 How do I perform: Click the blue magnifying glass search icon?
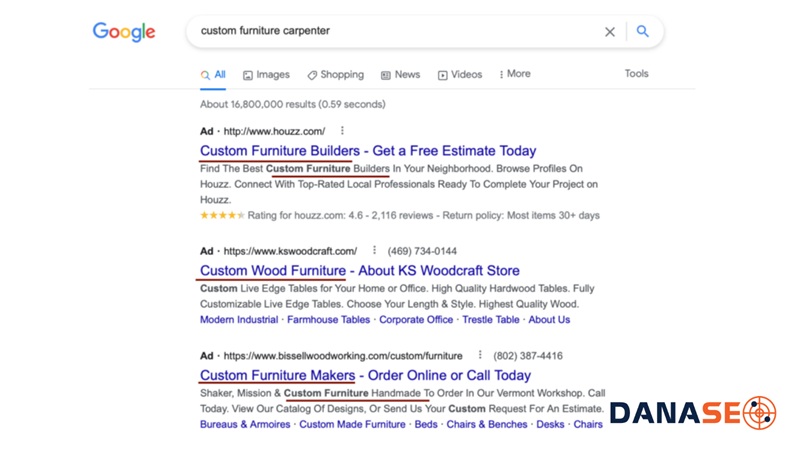643,32
